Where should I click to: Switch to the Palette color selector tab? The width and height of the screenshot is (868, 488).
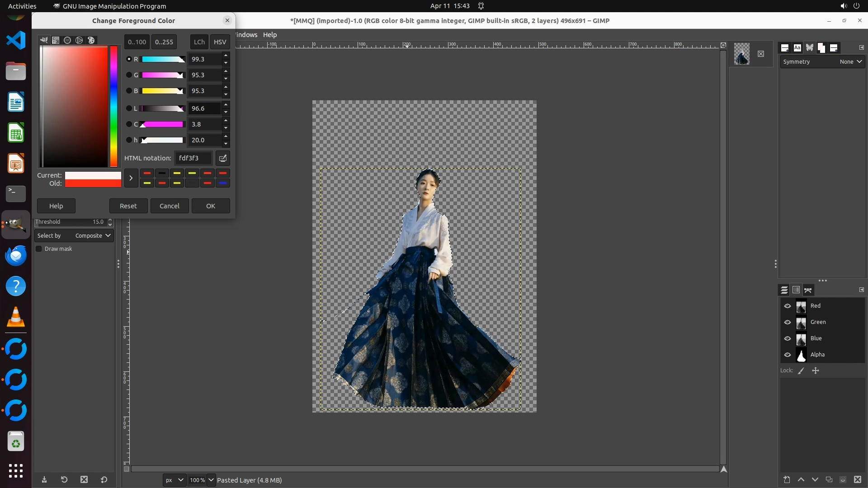tap(91, 40)
